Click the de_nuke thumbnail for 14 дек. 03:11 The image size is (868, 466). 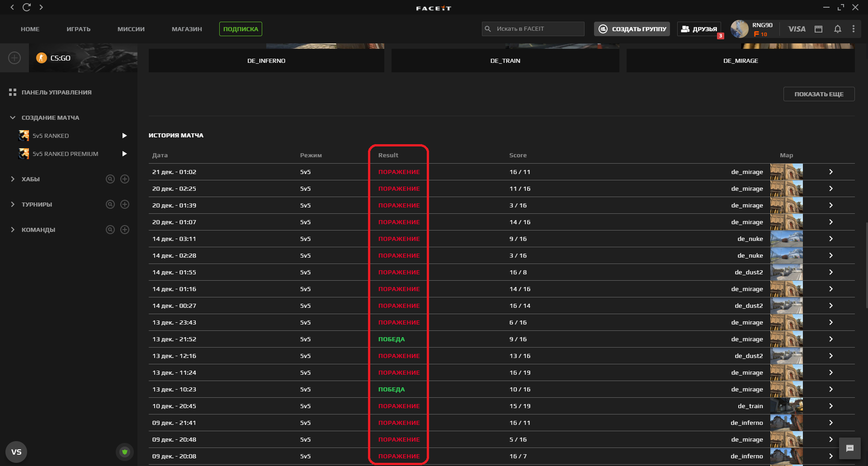click(787, 239)
